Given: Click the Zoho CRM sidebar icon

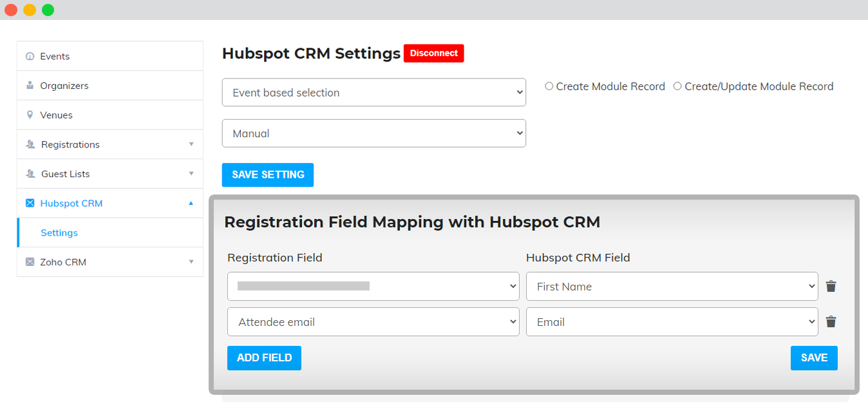Looking at the screenshot, I should 30,262.
